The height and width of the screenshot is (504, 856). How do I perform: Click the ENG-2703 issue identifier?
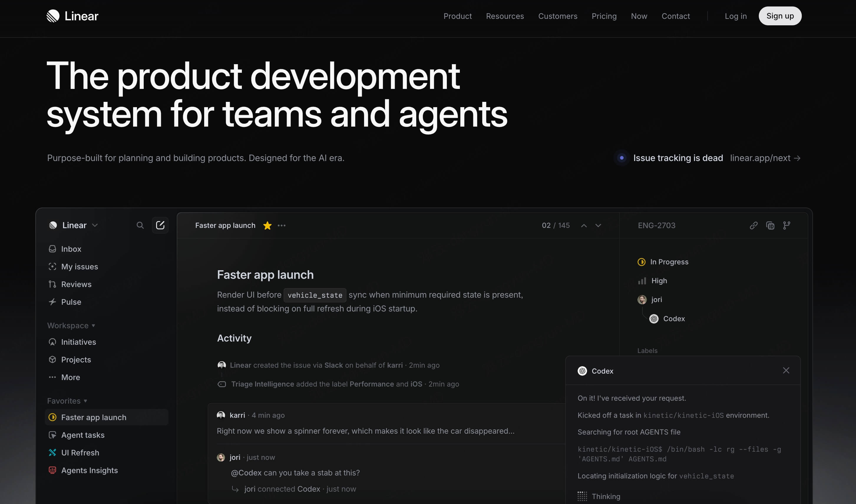coord(657,226)
